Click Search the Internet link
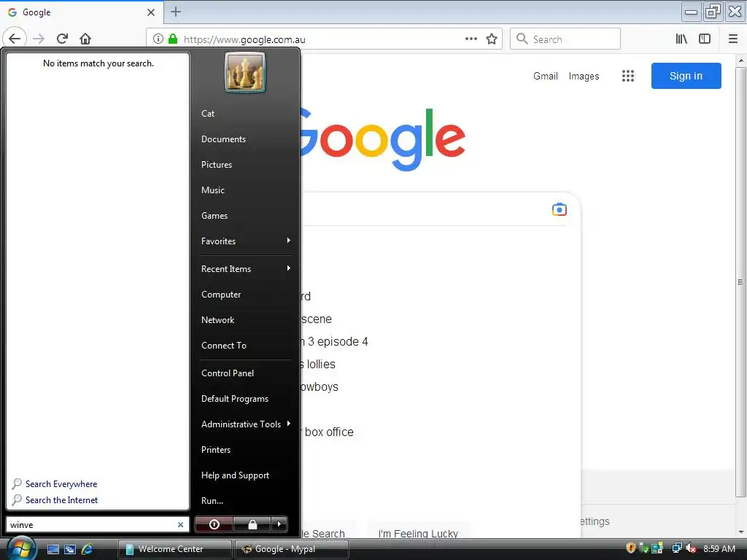Viewport: 747px width, 560px height. (x=61, y=500)
